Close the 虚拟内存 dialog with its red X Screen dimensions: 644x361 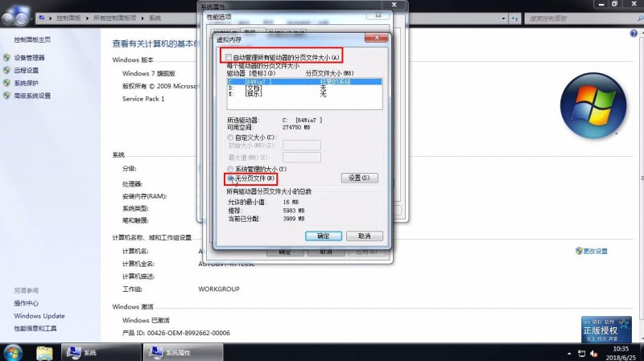pyautogui.click(x=376, y=38)
